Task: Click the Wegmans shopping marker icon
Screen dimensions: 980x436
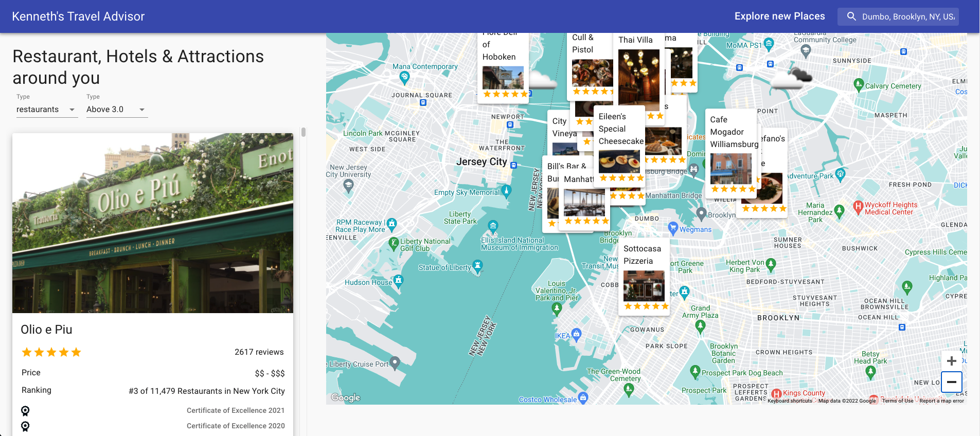Action: pos(672,228)
